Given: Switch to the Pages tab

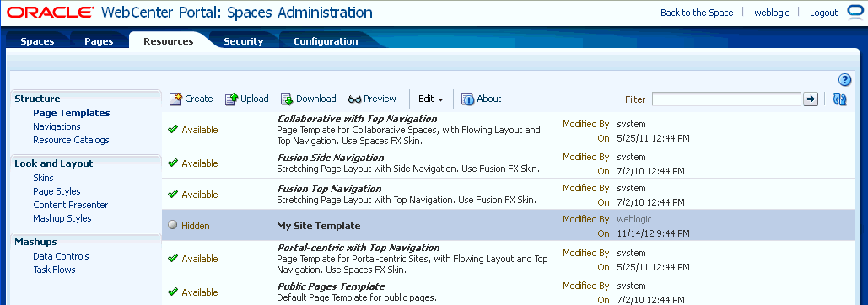Looking at the screenshot, I should (x=99, y=41).
